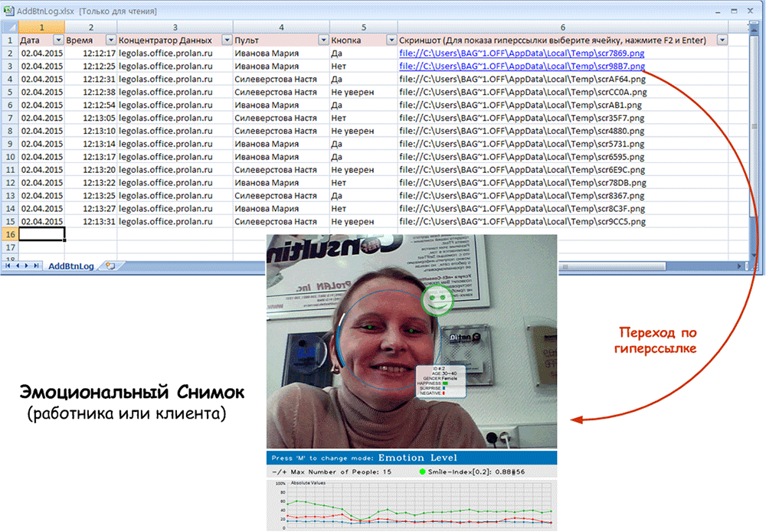Click the next sheet navigation arrow
766x532 pixels.
(28, 266)
